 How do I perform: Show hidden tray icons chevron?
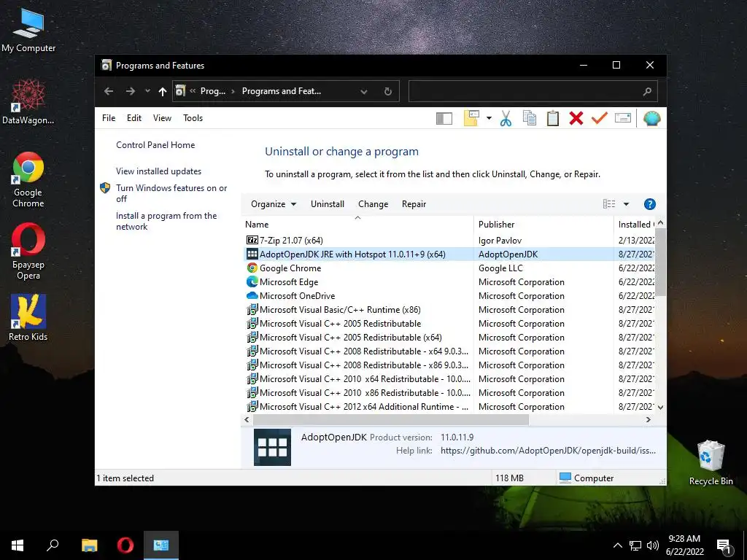click(x=617, y=545)
